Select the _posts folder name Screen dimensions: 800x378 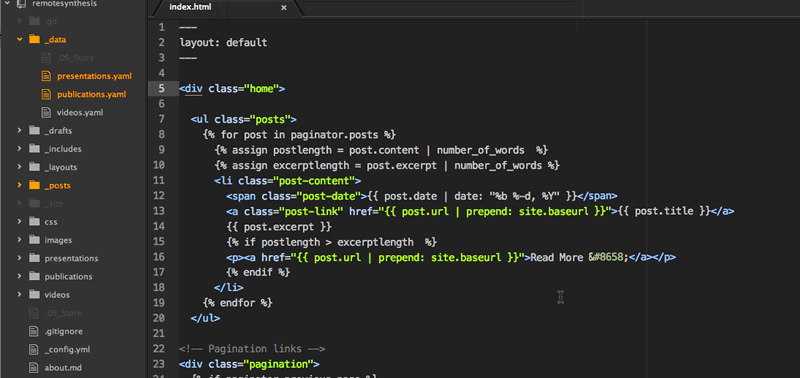[x=57, y=186]
